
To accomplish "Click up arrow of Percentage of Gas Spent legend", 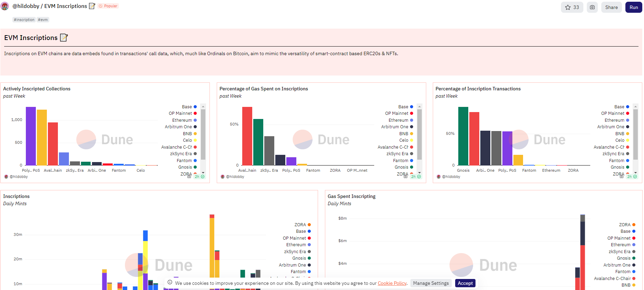I will pyautogui.click(x=419, y=107).
